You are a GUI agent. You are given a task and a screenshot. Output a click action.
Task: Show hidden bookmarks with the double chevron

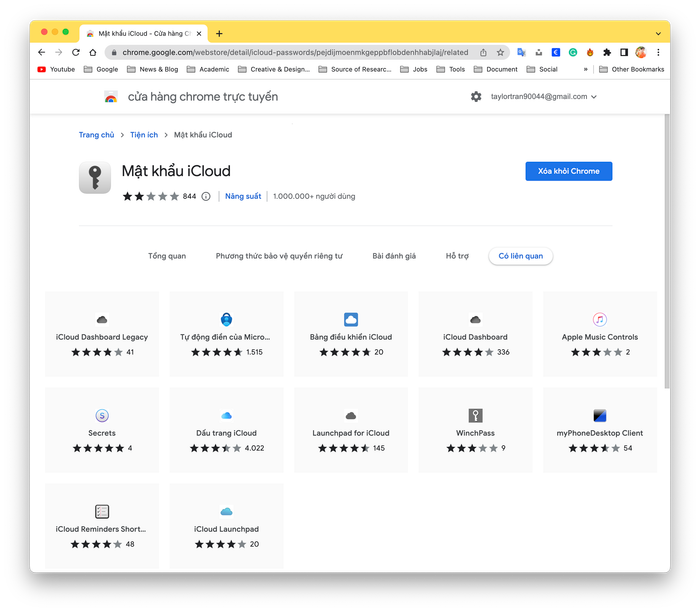coord(585,69)
